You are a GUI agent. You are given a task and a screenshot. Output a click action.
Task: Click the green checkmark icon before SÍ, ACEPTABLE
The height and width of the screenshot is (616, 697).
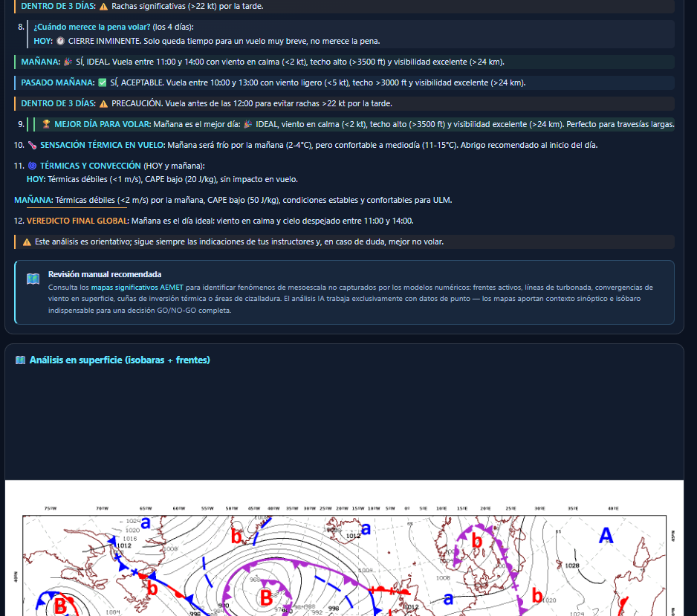(103, 82)
